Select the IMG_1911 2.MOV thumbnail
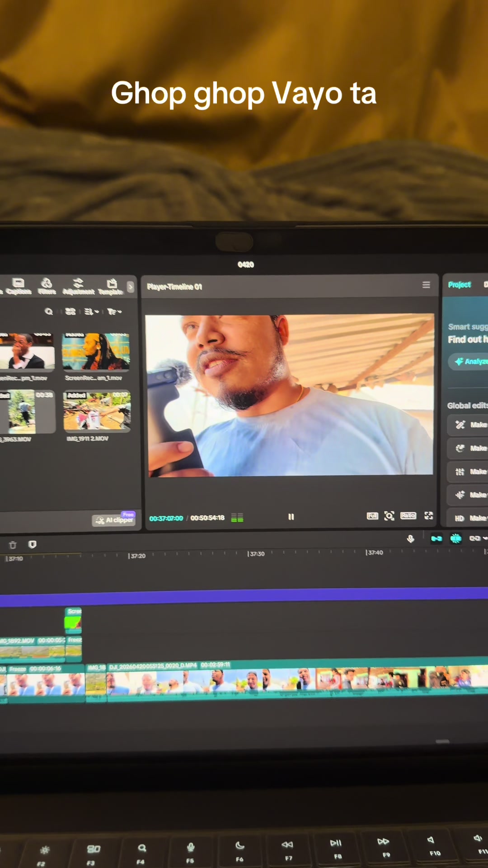 97,411
